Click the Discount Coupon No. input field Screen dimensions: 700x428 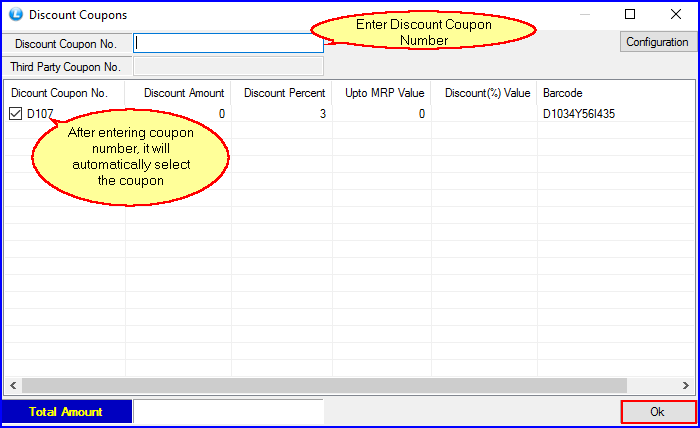[228, 43]
